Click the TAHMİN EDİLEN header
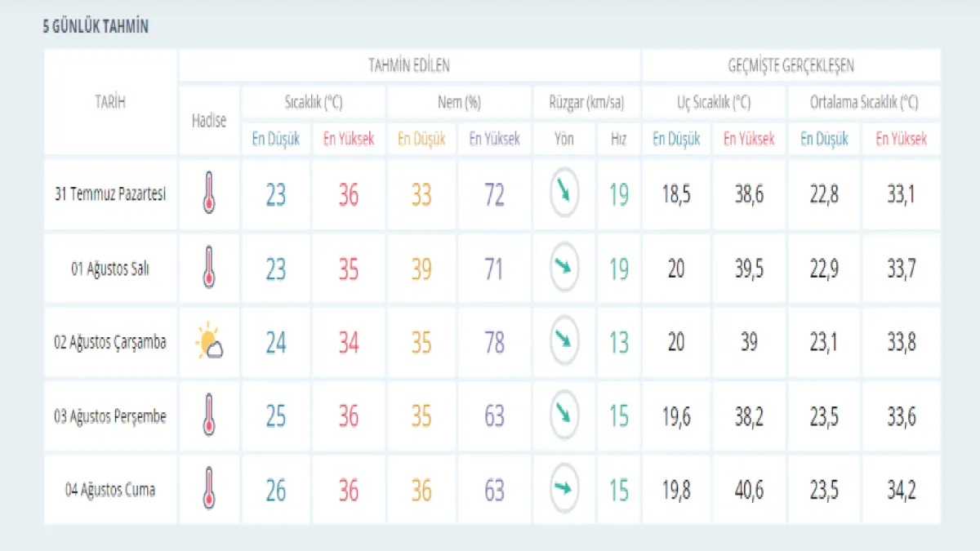 coord(409,65)
